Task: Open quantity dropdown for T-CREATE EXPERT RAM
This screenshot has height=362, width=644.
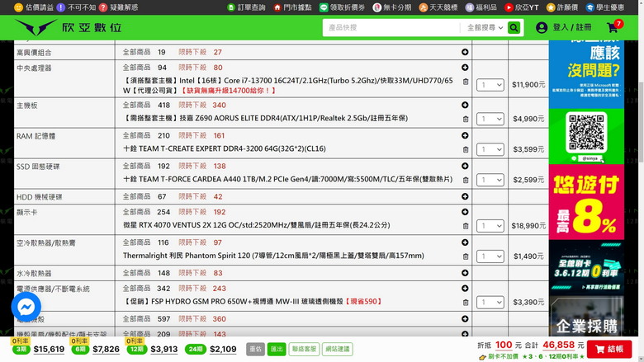Action: pyautogui.click(x=490, y=149)
